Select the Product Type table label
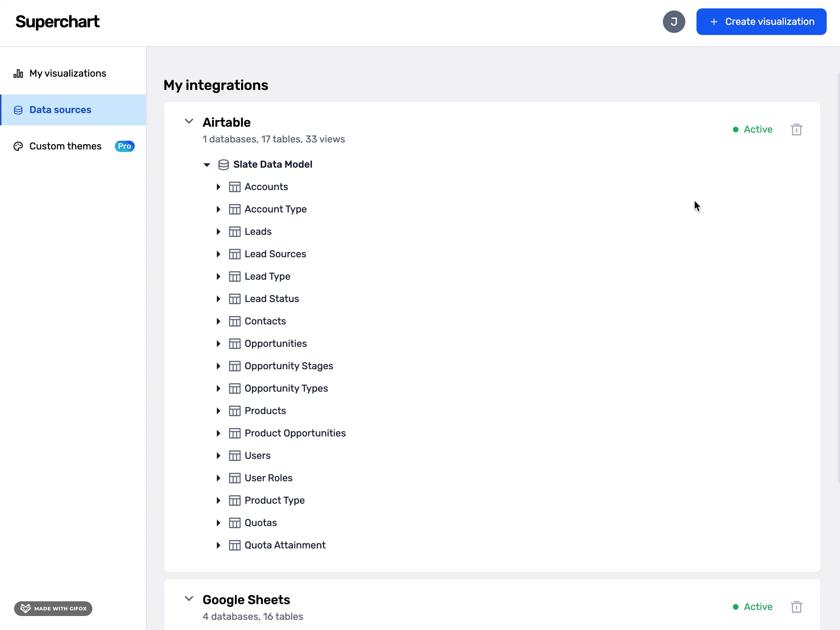The image size is (840, 630). (x=274, y=500)
